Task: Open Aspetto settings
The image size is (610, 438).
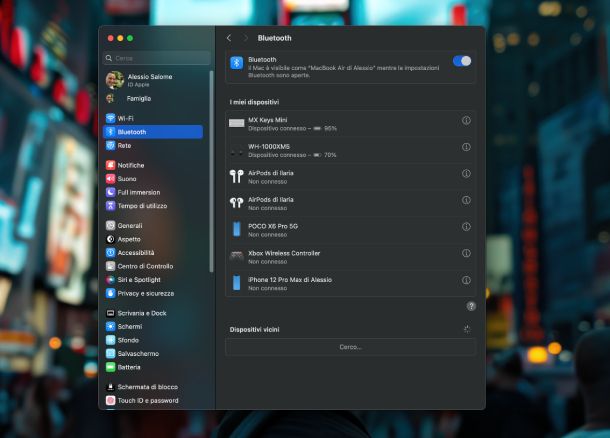Action: click(x=153, y=239)
